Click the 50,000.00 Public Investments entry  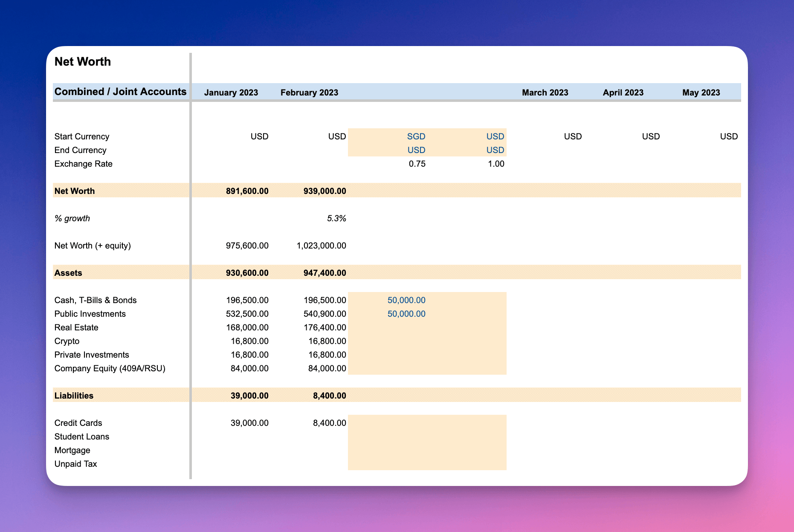point(406,314)
